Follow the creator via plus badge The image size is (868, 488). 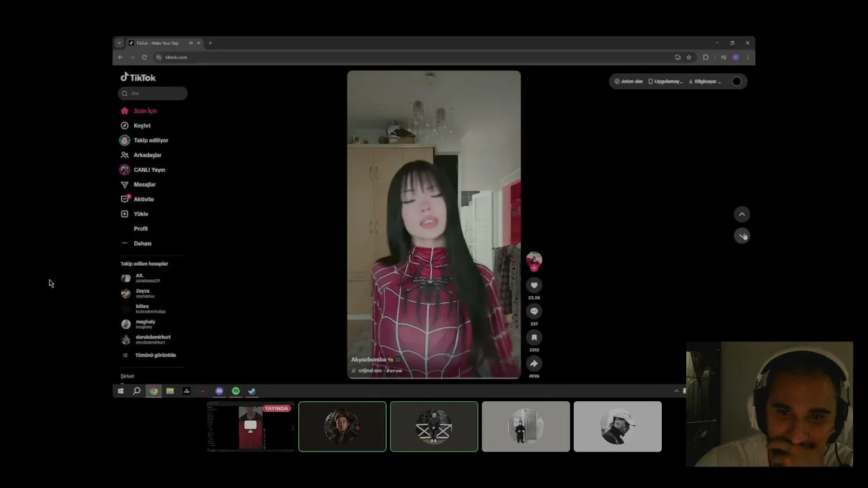pos(534,268)
